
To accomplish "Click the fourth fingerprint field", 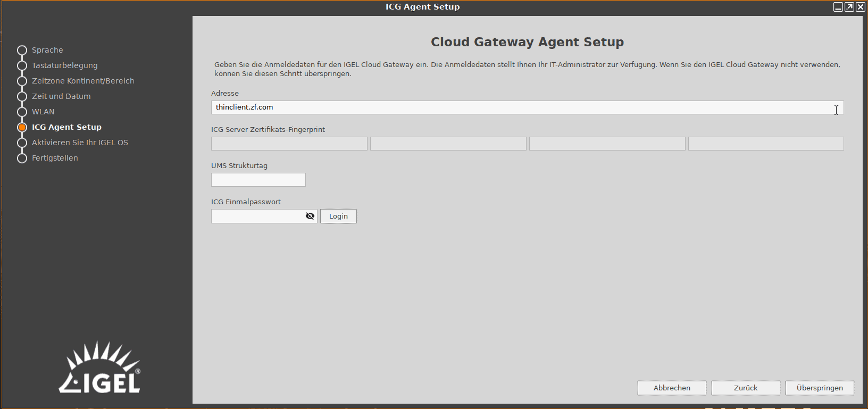I will (x=766, y=144).
